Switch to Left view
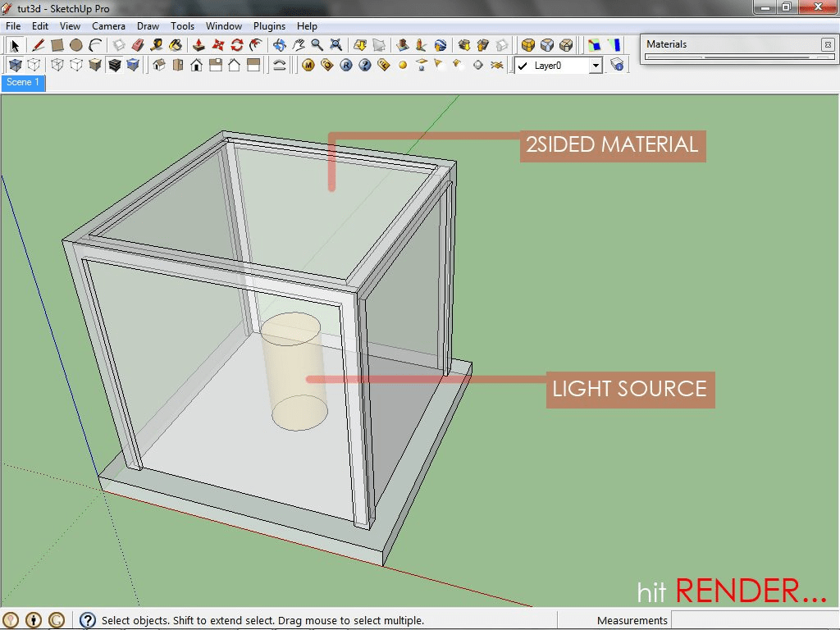840x630 pixels. [x=253, y=66]
